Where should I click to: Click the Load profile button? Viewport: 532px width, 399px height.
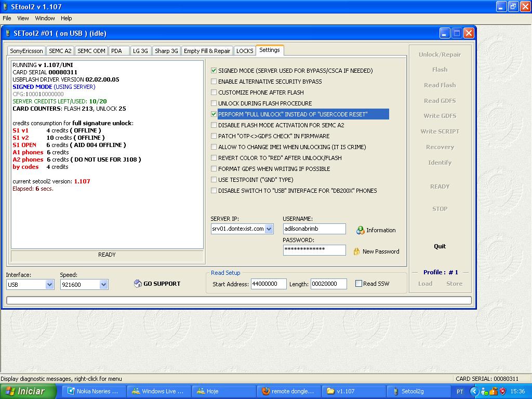[425, 284]
